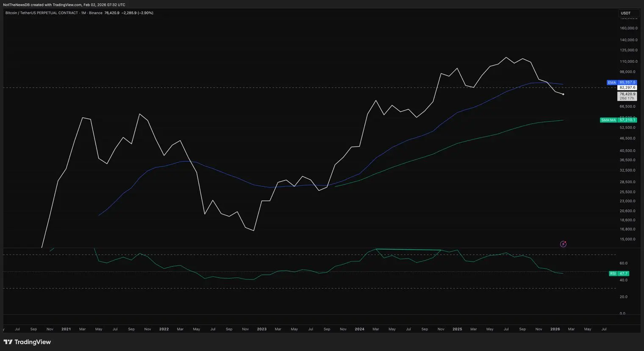The width and height of the screenshot is (644, 351).
Task: Click the 28,500.0 price axis label
Action: (x=627, y=182)
